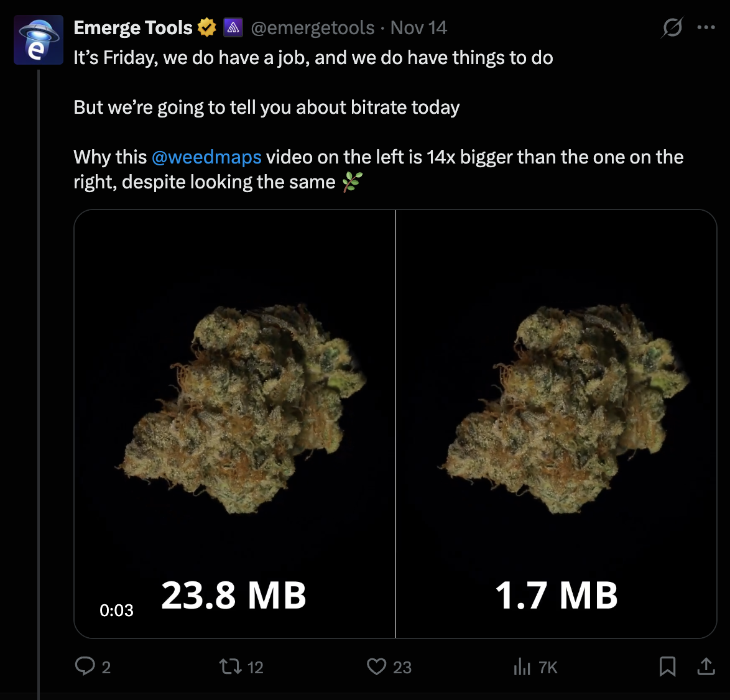Open the Emerge Tools profile avatar
730x700 pixels.
[x=39, y=40]
